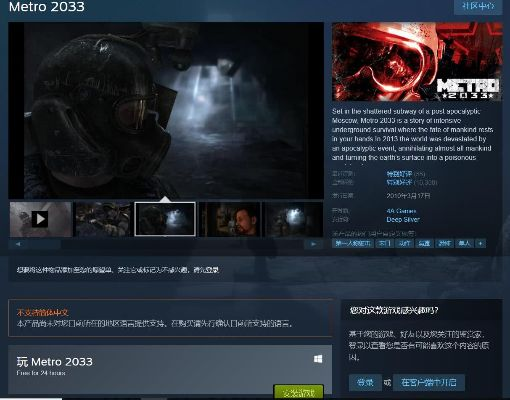Open all reviews link with 10,308 count
Viewport: 510px width, 400px height.
click(x=399, y=182)
